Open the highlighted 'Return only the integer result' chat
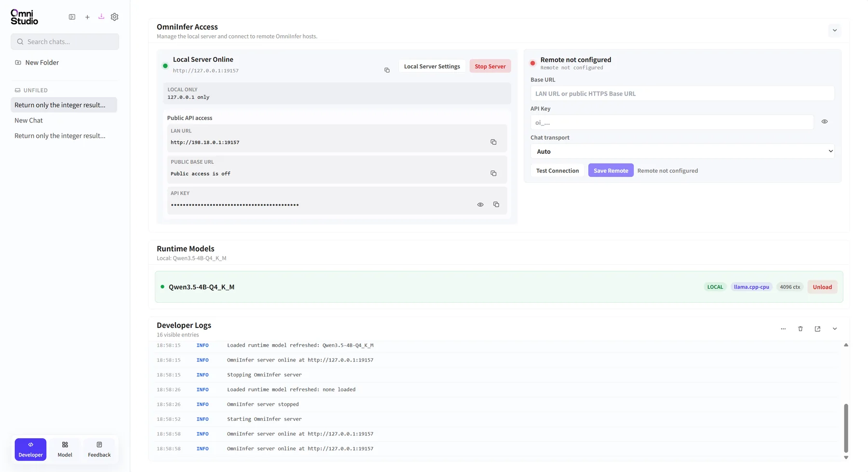Image resolution: width=868 pixels, height=472 pixels. point(64,105)
